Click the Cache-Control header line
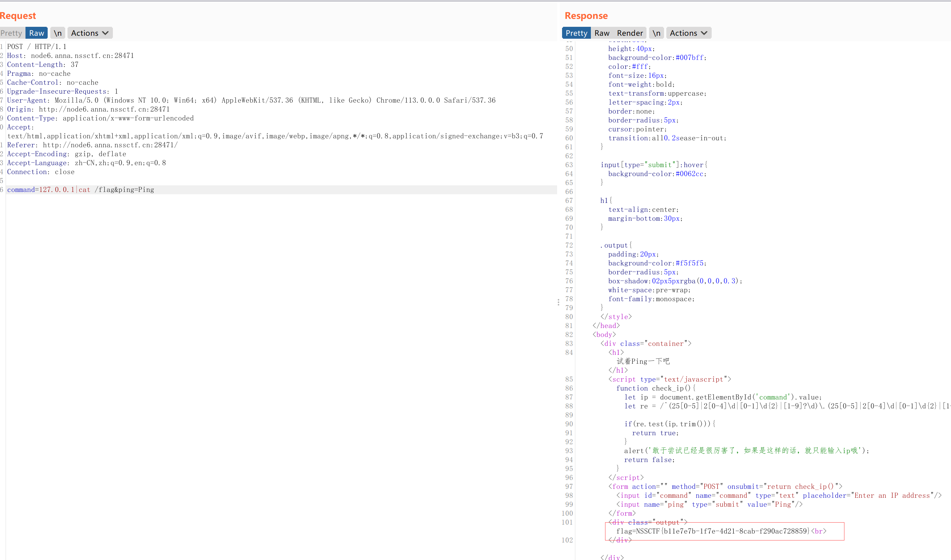The width and height of the screenshot is (951, 560). pos(53,83)
